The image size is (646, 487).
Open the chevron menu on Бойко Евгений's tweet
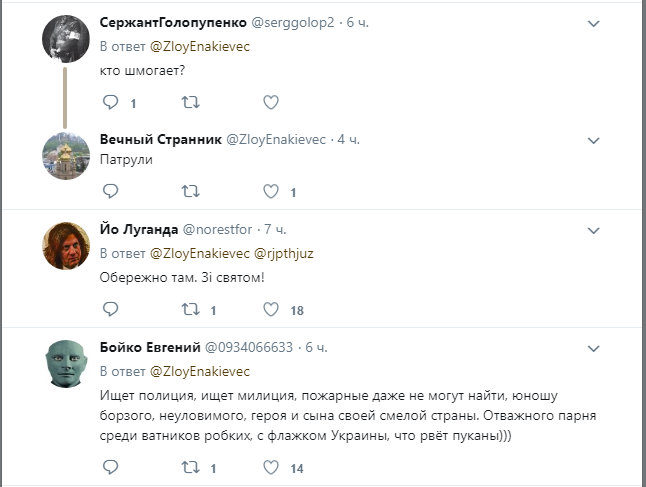[x=593, y=348]
